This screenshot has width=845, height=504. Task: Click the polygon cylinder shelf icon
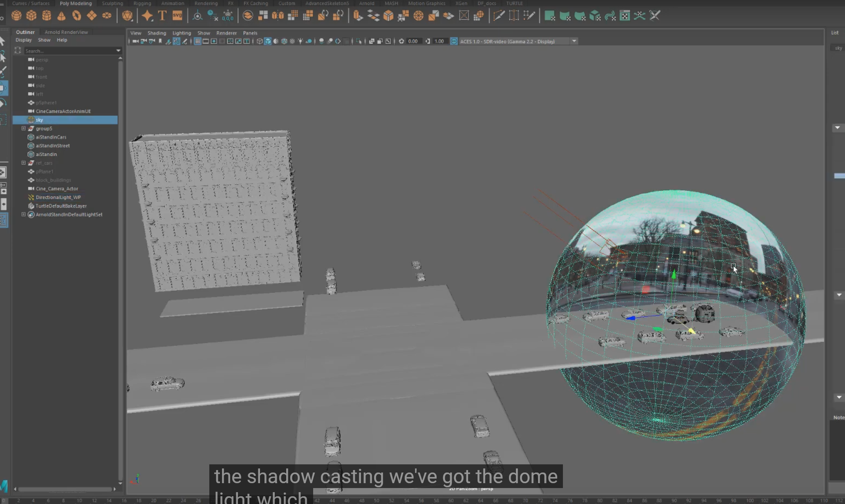point(47,16)
